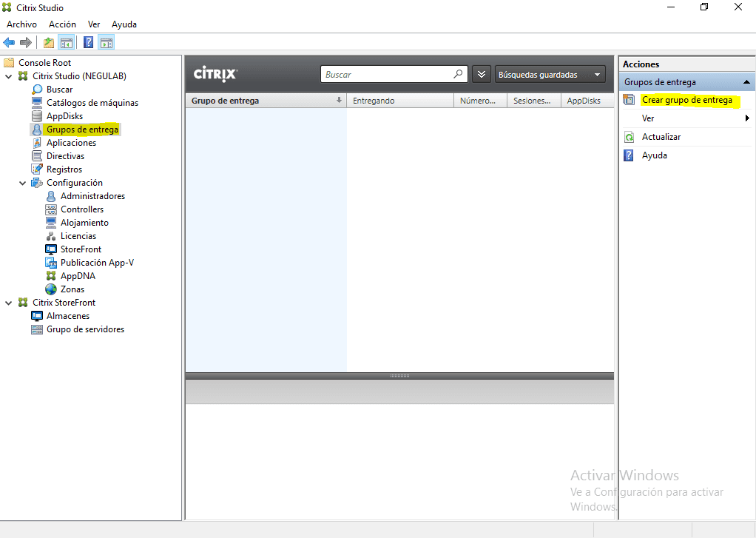Open the Acción menu
756x538 pixels.
pos(62,24)
